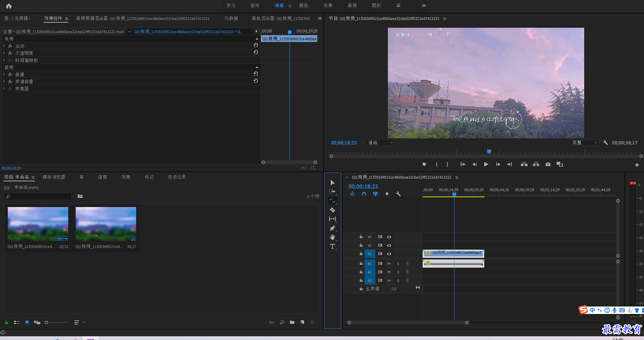Switch to the 学习 workspace

231,5
